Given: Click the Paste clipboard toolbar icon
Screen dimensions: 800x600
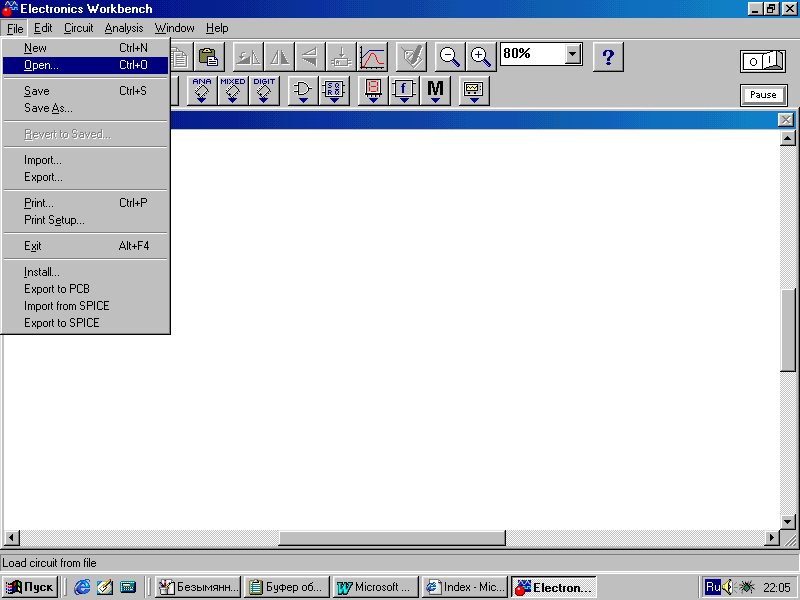Looking at the screenshot, I should click(209, 56).
